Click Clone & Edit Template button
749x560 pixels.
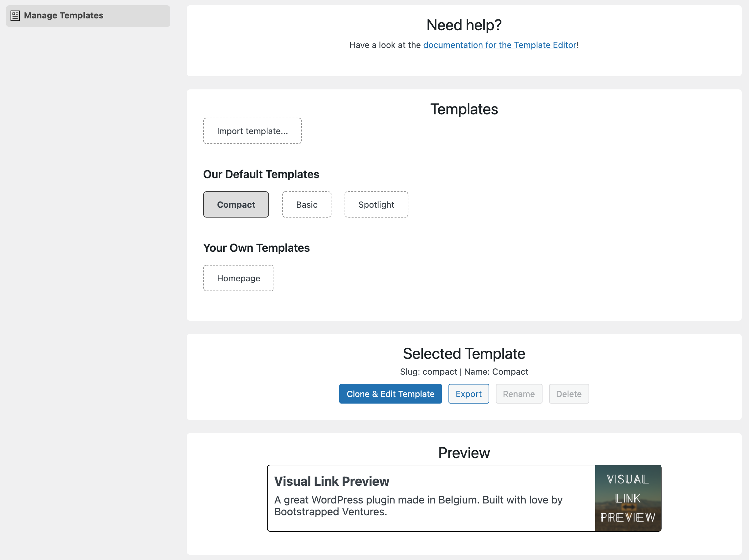coord(390,394)
